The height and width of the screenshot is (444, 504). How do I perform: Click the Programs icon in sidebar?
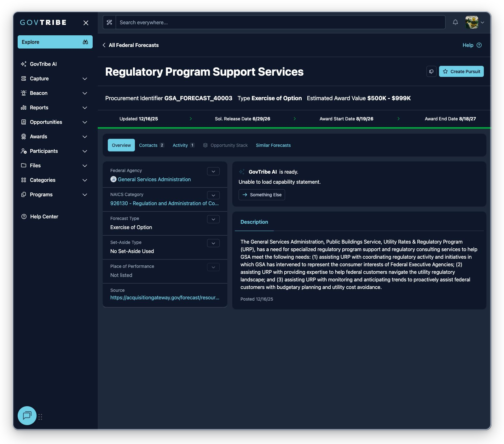24,194
